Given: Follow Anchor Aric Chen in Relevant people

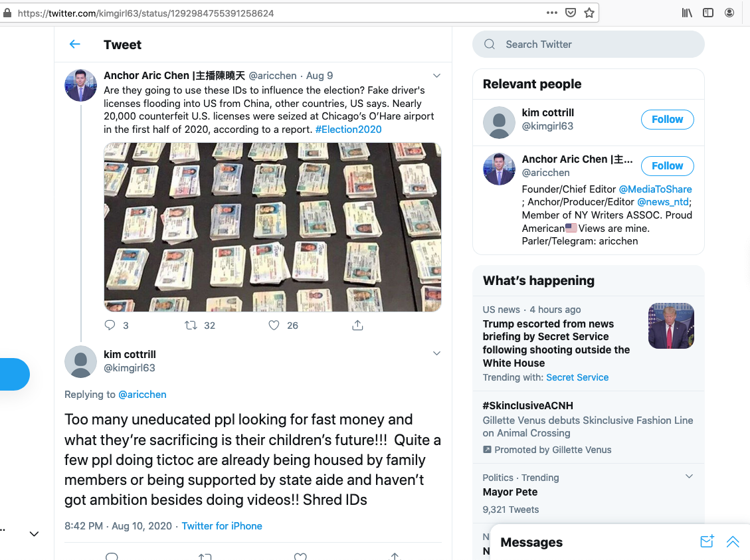Looking at the screenshot, I should [x=667, y=166].
